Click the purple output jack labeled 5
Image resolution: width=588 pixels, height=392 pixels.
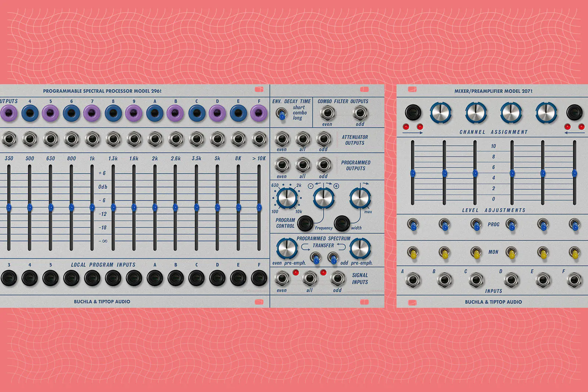click(50, 113)
